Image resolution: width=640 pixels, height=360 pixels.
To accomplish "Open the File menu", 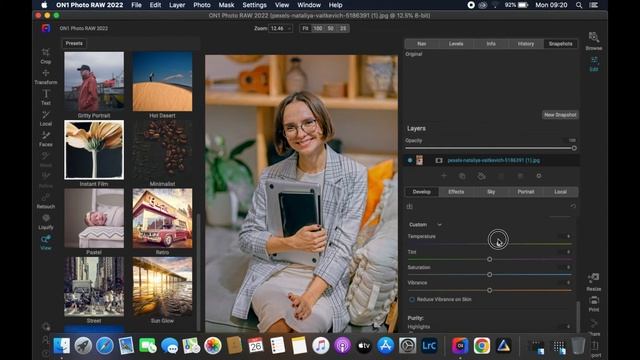I will coord(136,5).
